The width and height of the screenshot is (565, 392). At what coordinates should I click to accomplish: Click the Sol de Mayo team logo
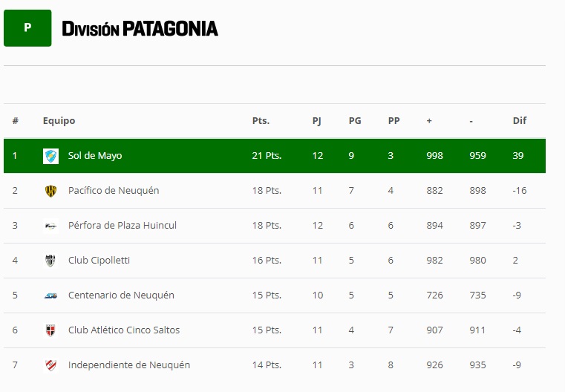pos(50,156)
